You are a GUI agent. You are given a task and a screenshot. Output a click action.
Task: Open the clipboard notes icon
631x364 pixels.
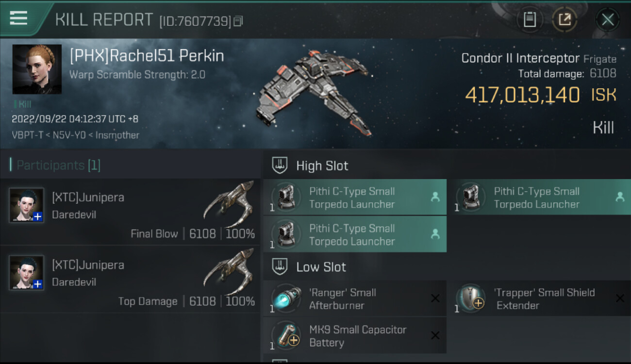pos(529,19)
